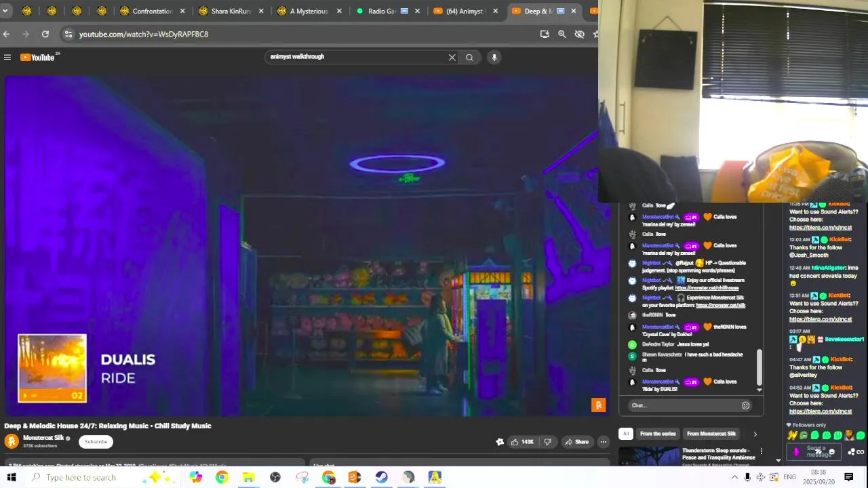
Task: Toggle the microphone tray icon
Action: tap(747, 477)
